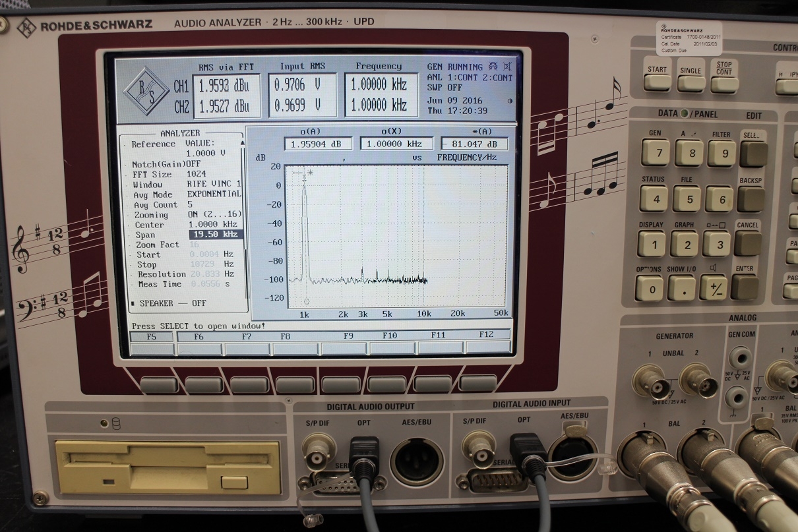Select the F10 softkey label on screen
The height and width of the screenshot is (532, 798).
390,336
